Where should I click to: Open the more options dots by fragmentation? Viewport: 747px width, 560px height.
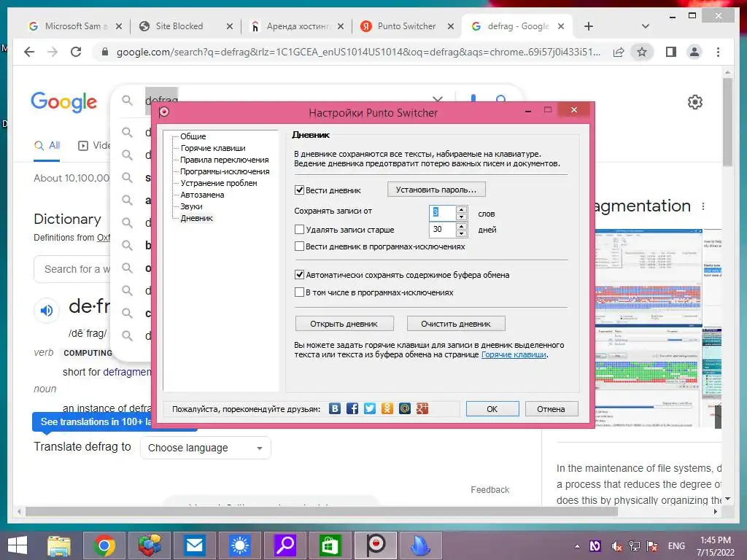pyautogui.click(x=703, y=206)
